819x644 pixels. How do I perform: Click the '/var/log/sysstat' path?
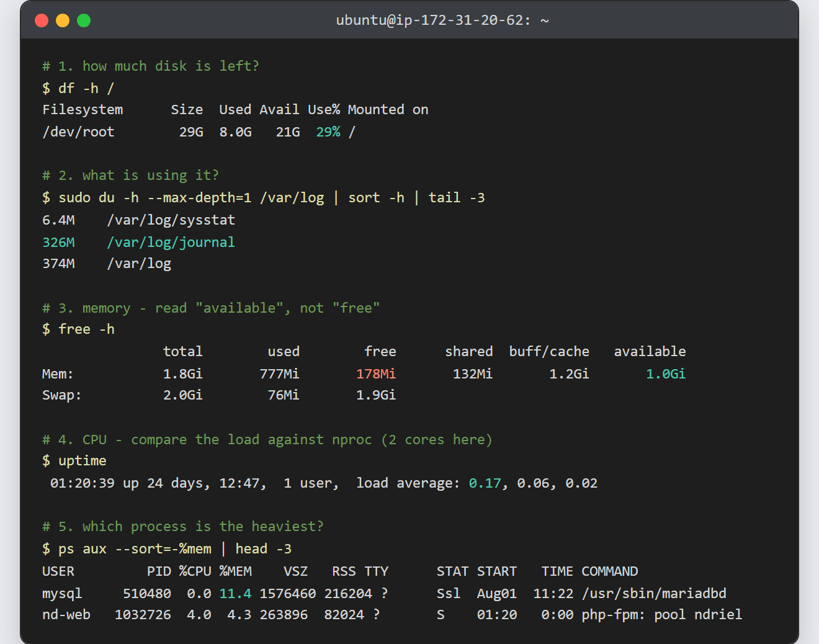[171, 220]
